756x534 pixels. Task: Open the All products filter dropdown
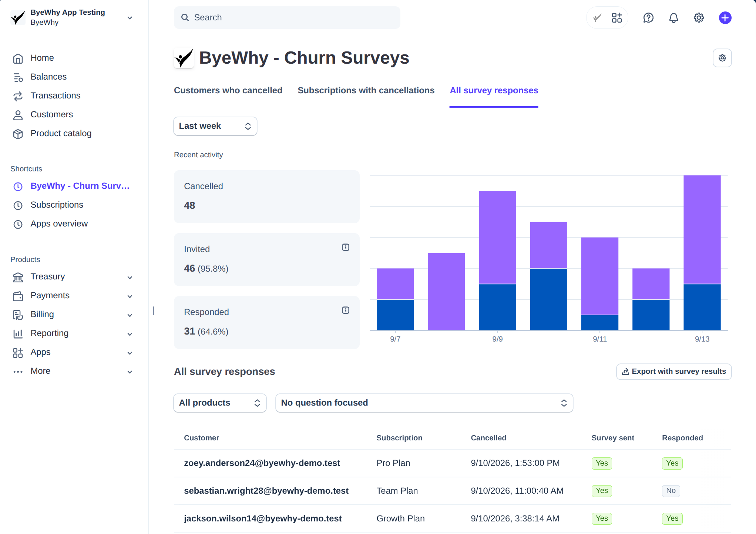tap(220, 403)
